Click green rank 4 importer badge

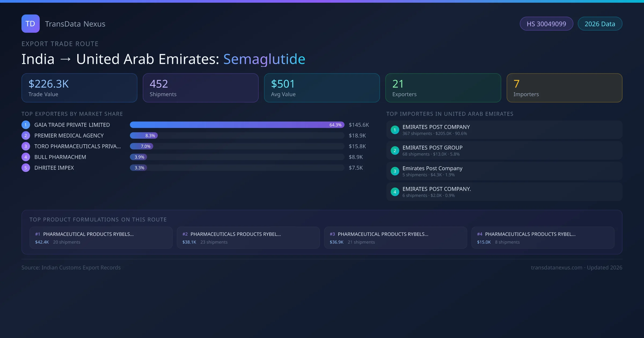[x=395, y=192]
